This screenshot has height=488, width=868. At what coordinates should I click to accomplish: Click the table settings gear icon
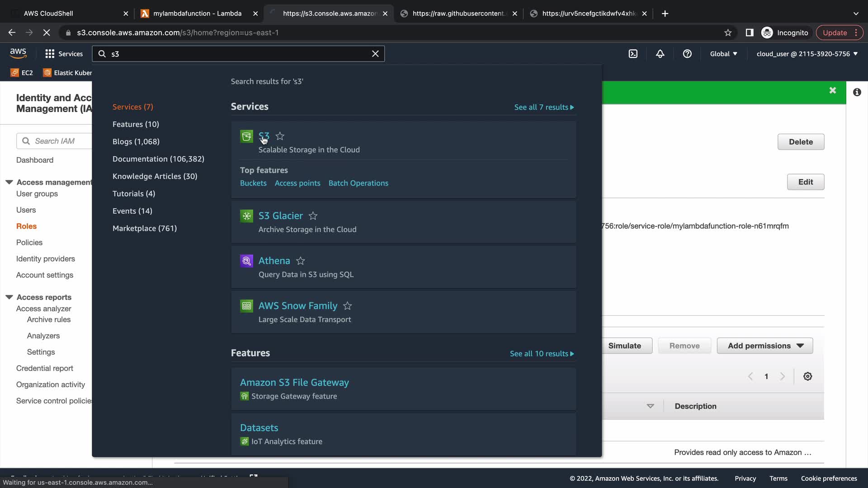tap(807, 376)
